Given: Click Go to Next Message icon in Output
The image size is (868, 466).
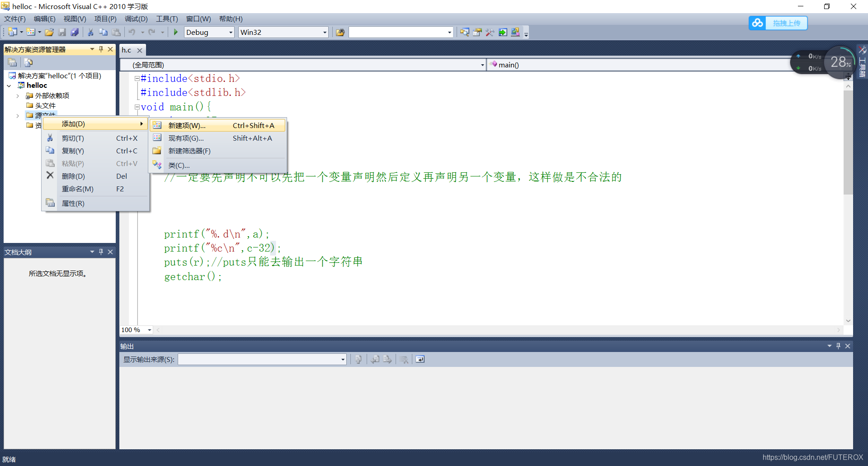Looking at the screenshot, I should 387,359.
